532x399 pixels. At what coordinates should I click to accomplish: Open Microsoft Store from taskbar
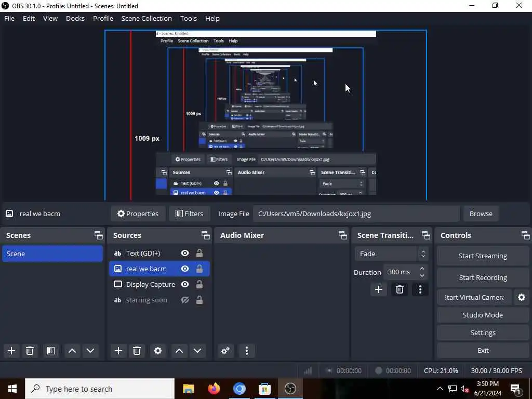pos(264,389)
